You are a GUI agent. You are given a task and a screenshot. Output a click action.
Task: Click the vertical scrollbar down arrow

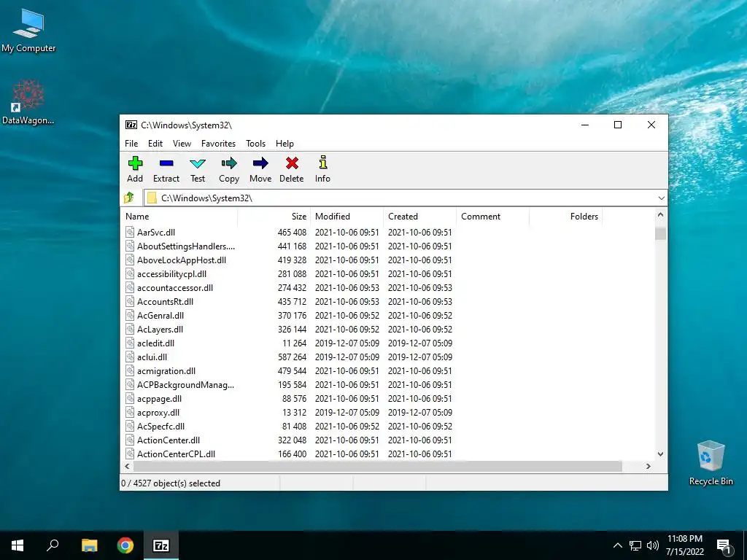click(x=660, y=454)
